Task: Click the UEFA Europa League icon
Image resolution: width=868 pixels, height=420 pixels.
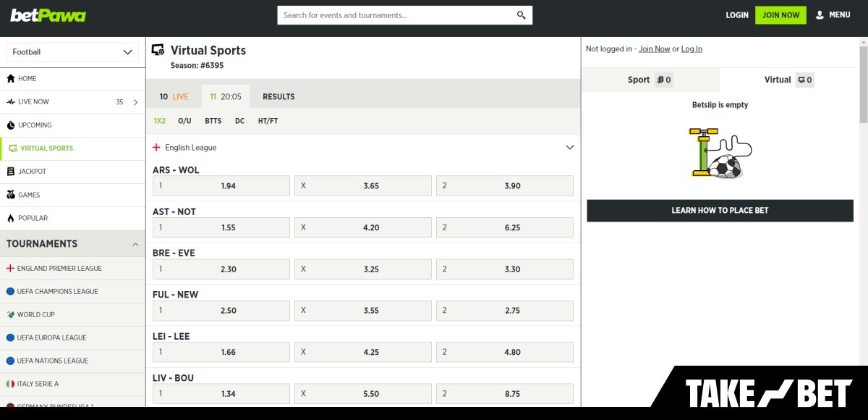Action: 10,337
